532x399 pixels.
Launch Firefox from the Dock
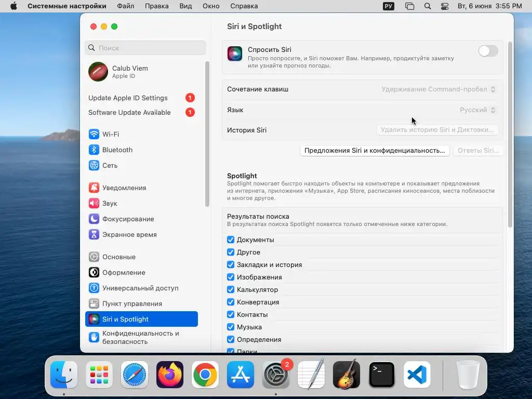point(170,375)
